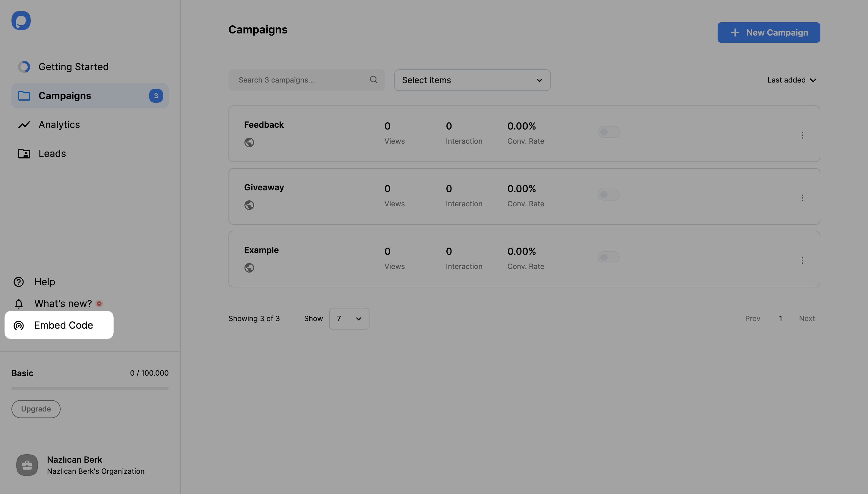Toggle the Feedback campaign on/off switch

tap(609, 132)
